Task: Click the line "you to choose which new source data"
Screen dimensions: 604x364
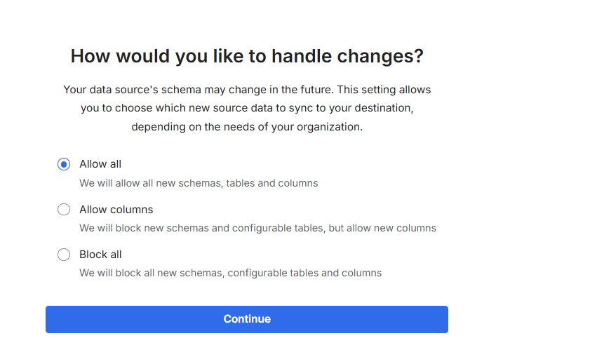Action: (247, 109)
